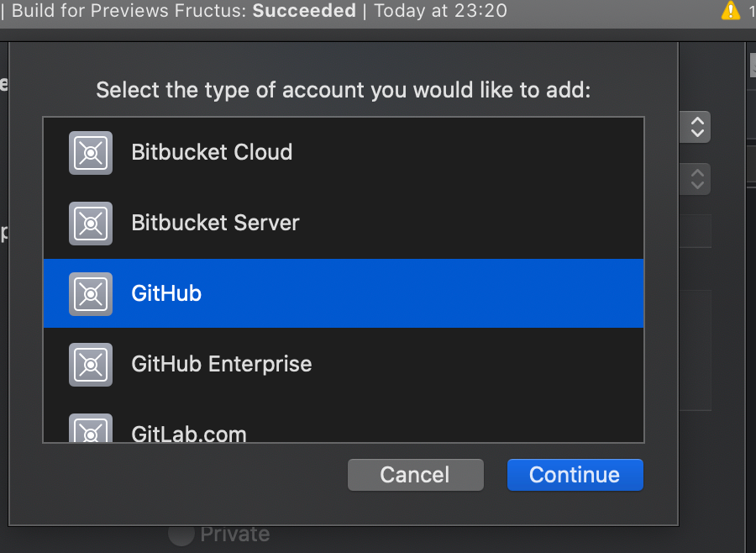This screenshot has width=756, height=553.
Task: Choose Bitbucket Server account type
Action: click(344, 224)
